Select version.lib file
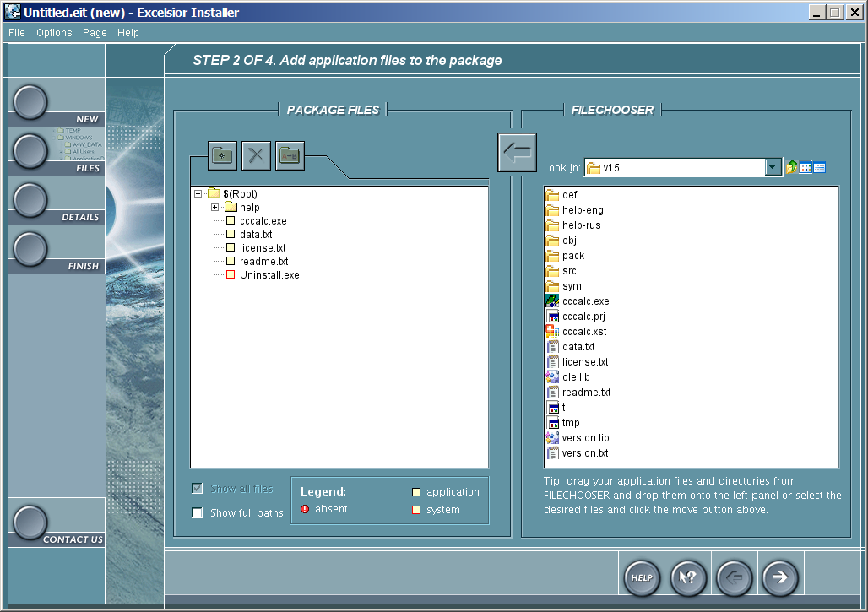Screen dimensions: 868x612 pyautogui.click(x=578, y=438)
